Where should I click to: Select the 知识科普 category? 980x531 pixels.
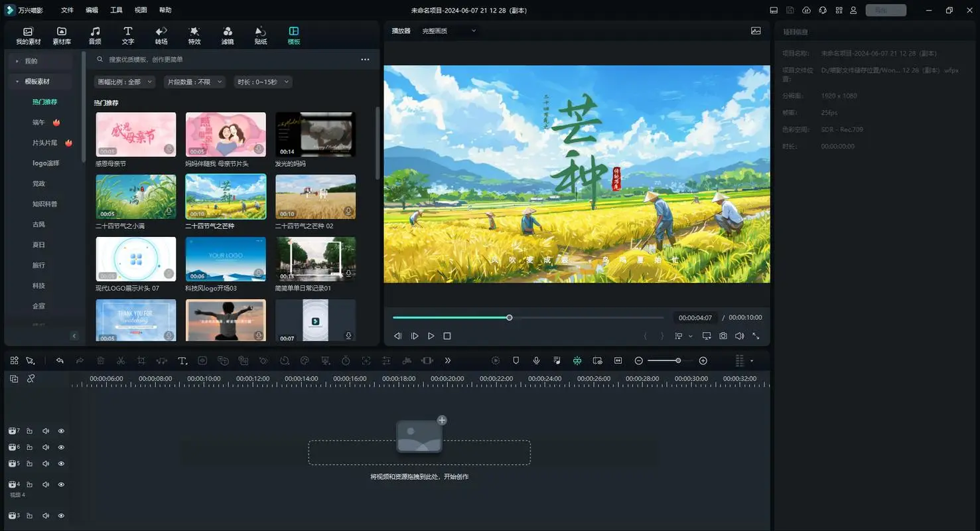point(44,204)
